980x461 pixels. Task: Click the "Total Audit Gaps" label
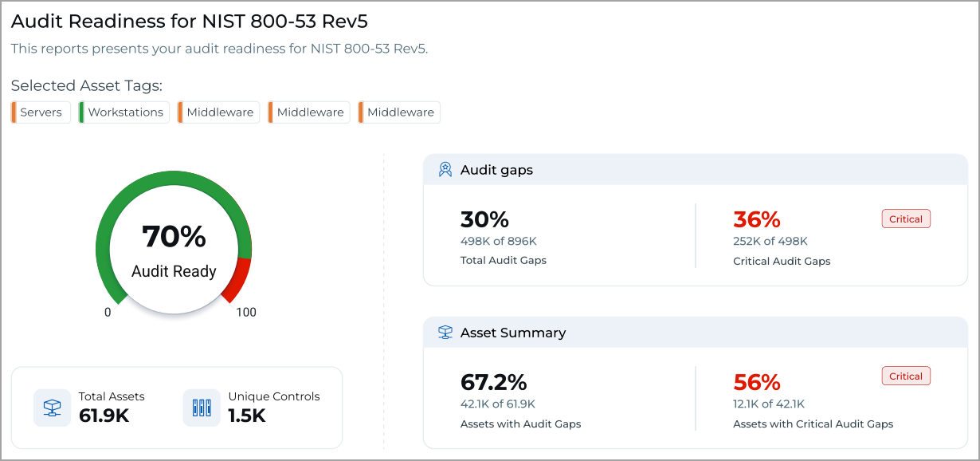[504, 260]
